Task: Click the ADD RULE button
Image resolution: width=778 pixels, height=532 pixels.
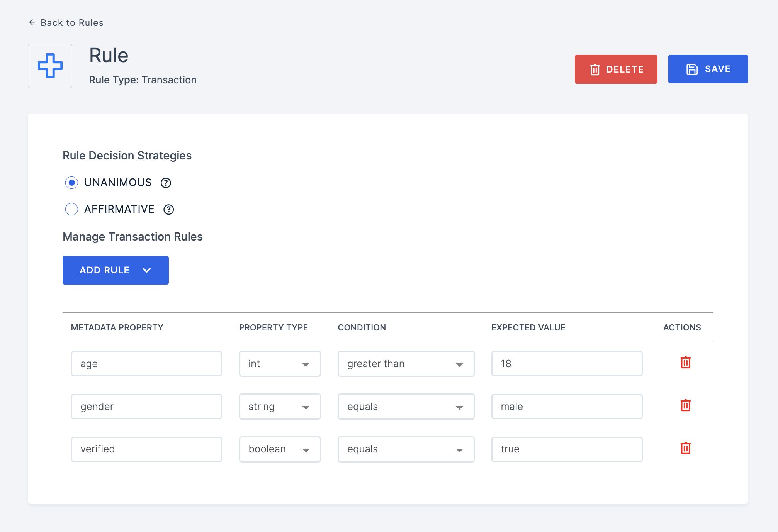Action: coord(115,270)
